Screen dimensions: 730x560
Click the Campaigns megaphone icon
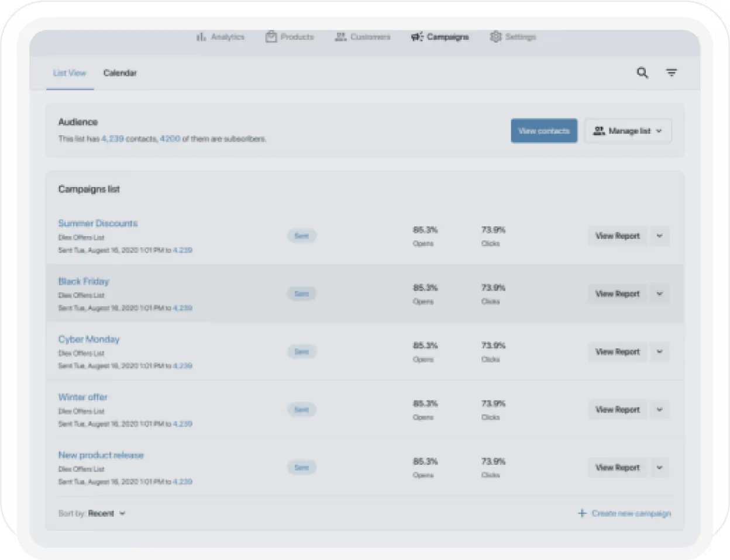click(x=417, y=36)
